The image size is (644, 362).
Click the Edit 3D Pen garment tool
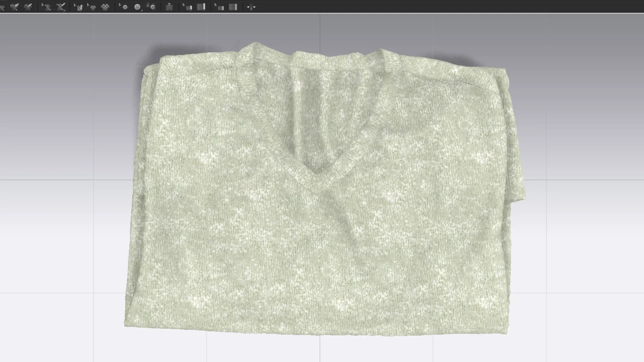pos(46,7)
